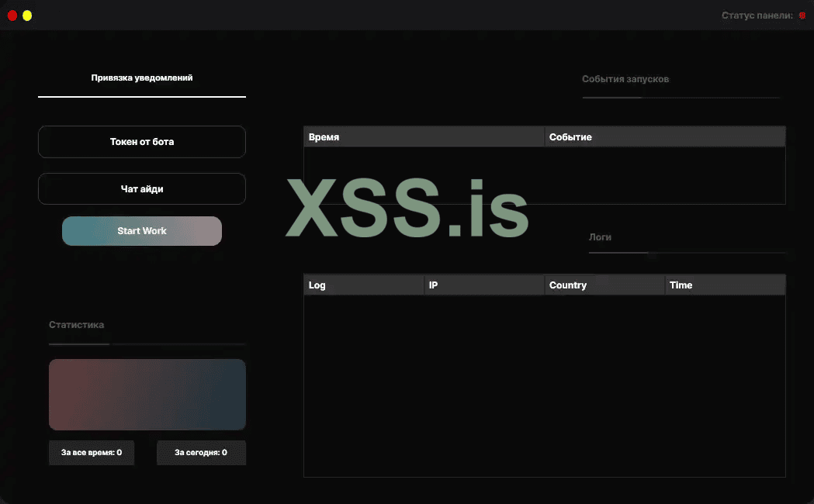
Task: Click the 'Статус панели:' label
Action: (x=757, y=16)
